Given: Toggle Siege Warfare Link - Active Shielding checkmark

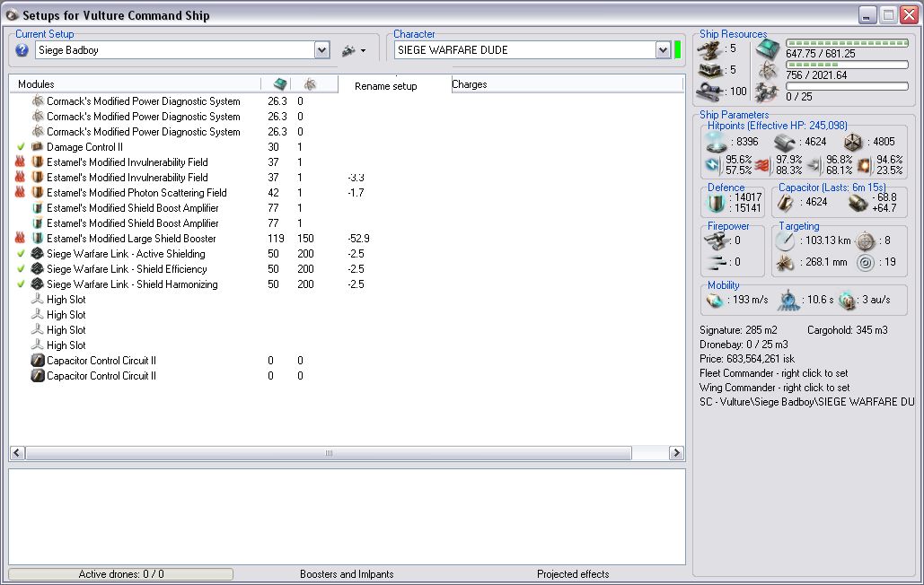Looking at the screenshot, I should click(21, 254).
